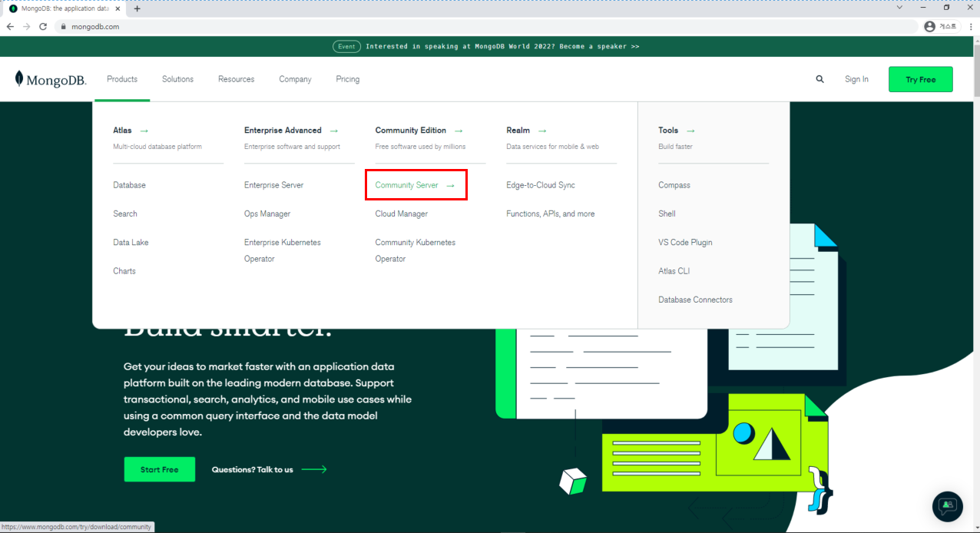Select Enterprise Server item
Image resolution: width=980 pixels, height=533 pixels.
click(273, 185)
